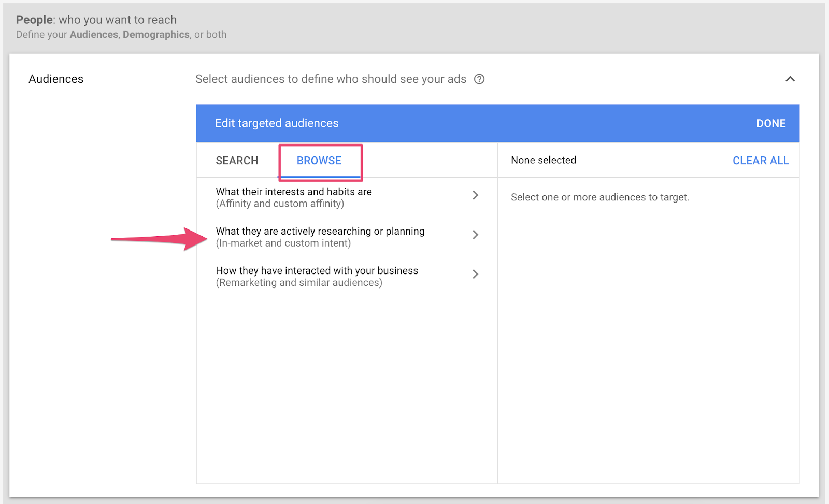Viewport: 829px width, 504px height.
Task: Click the "Select one or more audiences to target" hint
Action: (599, 197)
